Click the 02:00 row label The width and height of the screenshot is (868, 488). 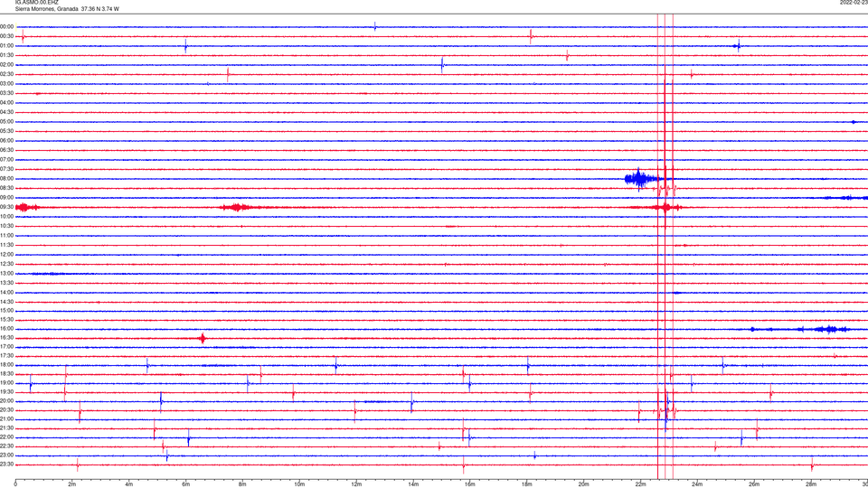(6, 65)
